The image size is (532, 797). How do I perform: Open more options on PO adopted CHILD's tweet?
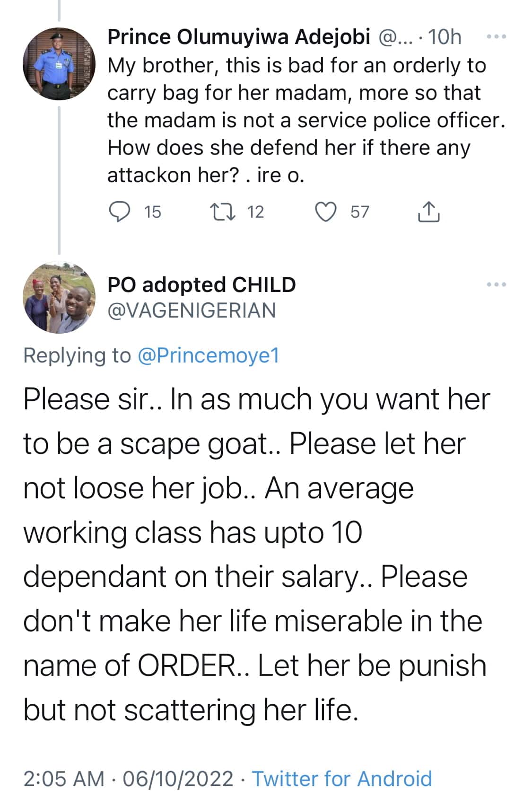[x=497, y=284]
